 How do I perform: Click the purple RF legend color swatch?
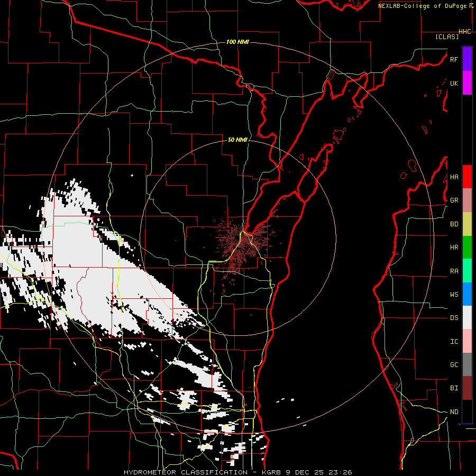tap(467, 59)
